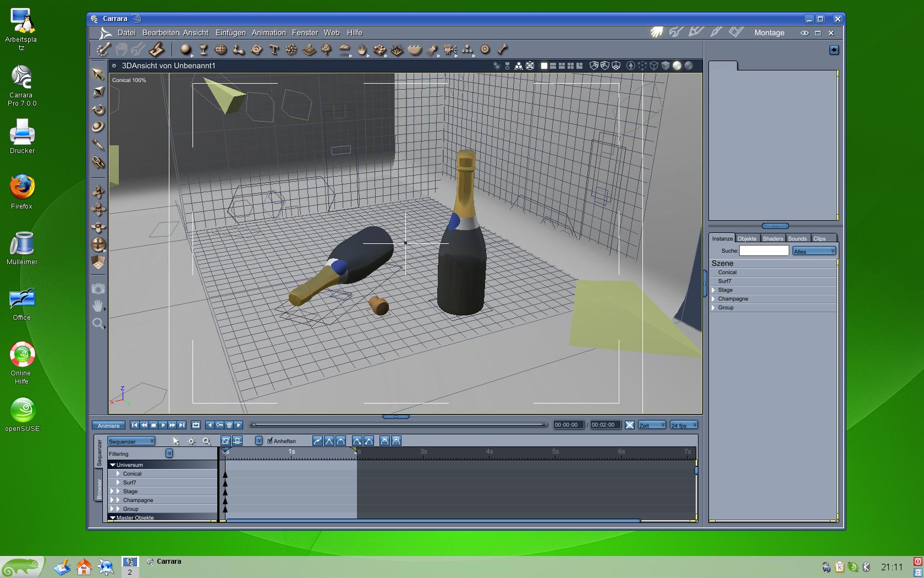Insert a bone with the bone tool
The image size is (924, 578).
pos(503,50)
